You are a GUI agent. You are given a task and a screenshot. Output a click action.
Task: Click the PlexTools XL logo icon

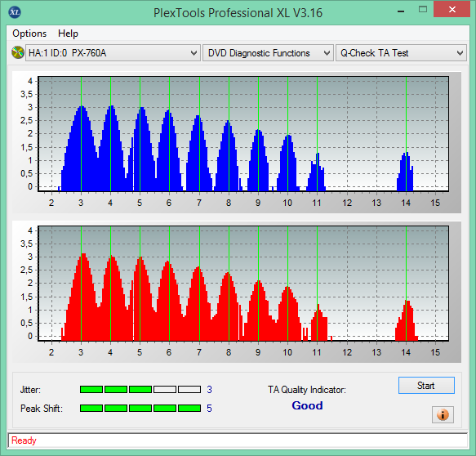tap(15, 12)
